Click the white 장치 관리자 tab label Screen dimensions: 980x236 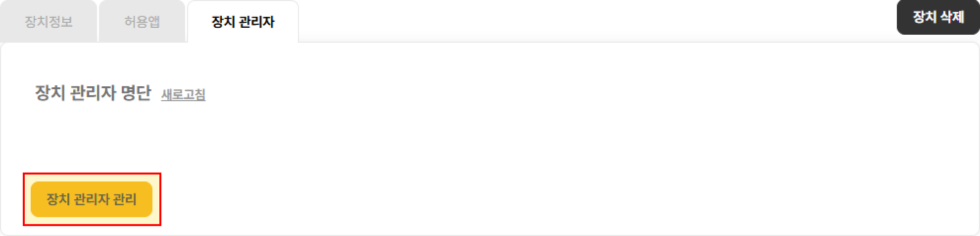243,22
